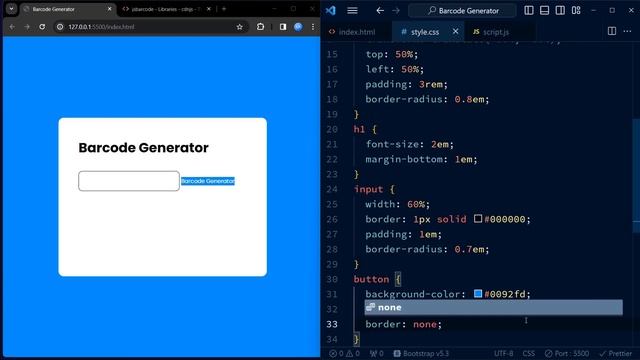640x360 pixels.
Task: Click the 'h1 {' selector on line 20
Action: click(x=365, y=129)
